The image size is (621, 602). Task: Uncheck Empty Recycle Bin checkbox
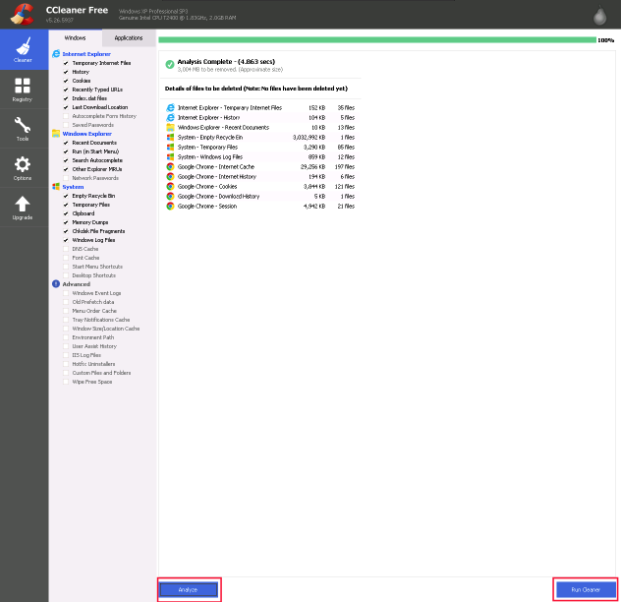(66, 196)
